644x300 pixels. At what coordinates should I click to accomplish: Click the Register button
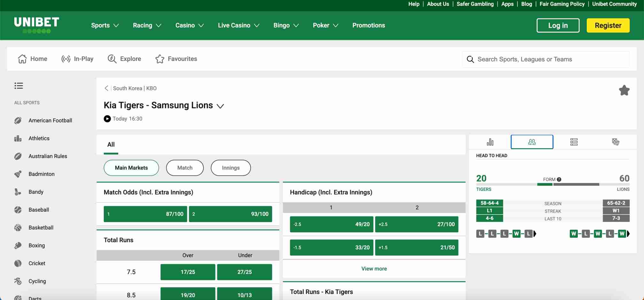pos(608,26)
